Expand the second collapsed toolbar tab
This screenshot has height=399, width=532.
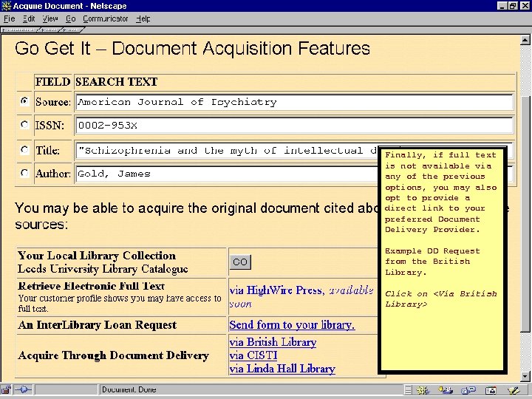pyautogui.click(x=50, y=30)
